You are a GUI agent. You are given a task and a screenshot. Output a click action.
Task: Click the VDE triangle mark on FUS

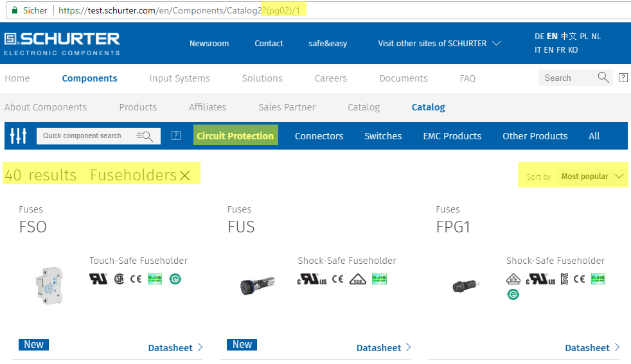(358, 279)
